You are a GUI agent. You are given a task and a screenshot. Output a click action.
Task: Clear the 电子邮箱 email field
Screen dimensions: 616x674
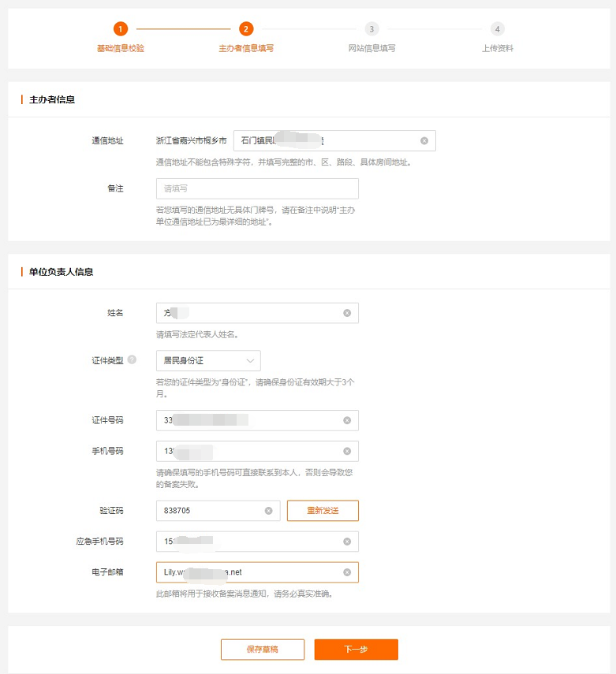[x=347, y=572]
